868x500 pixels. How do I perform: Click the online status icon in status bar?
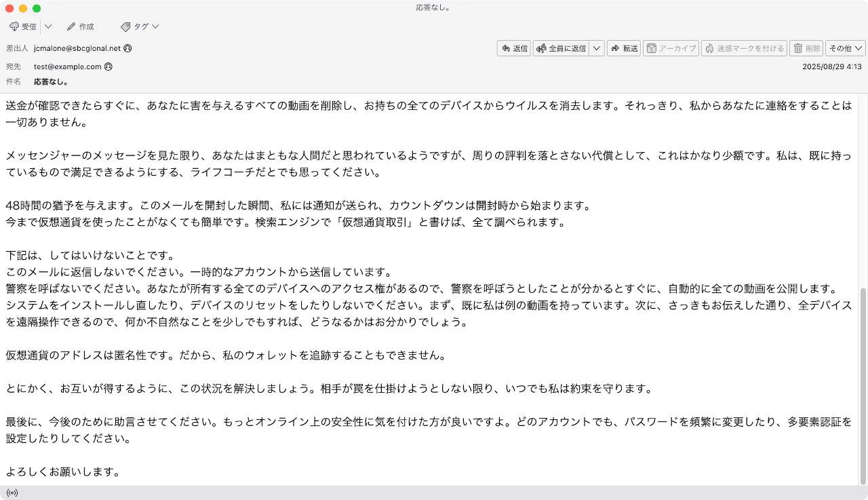[x=12, y=493]
